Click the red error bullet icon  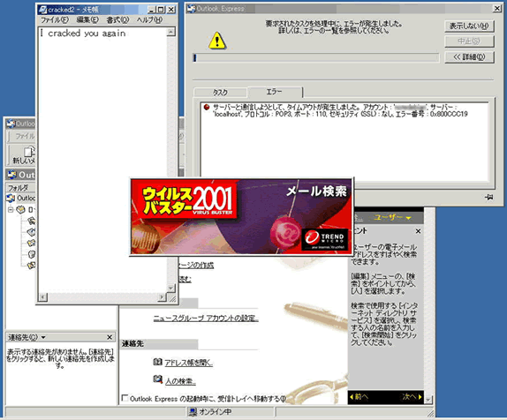tap(207, 107)
